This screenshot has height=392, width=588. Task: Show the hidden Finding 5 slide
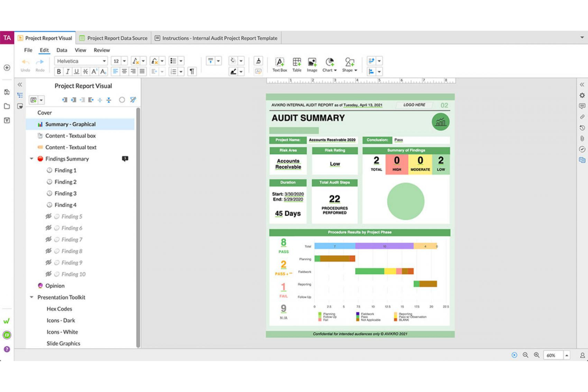click(x=48, y=216)
